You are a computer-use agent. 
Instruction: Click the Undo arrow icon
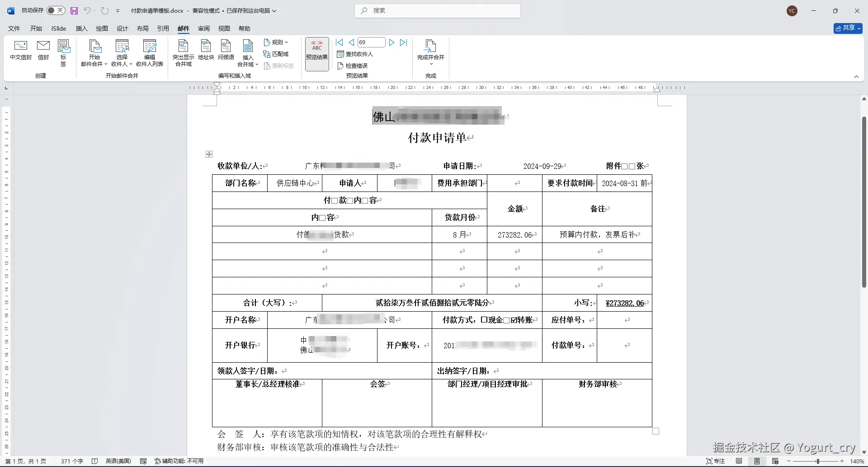coord(87,10)
